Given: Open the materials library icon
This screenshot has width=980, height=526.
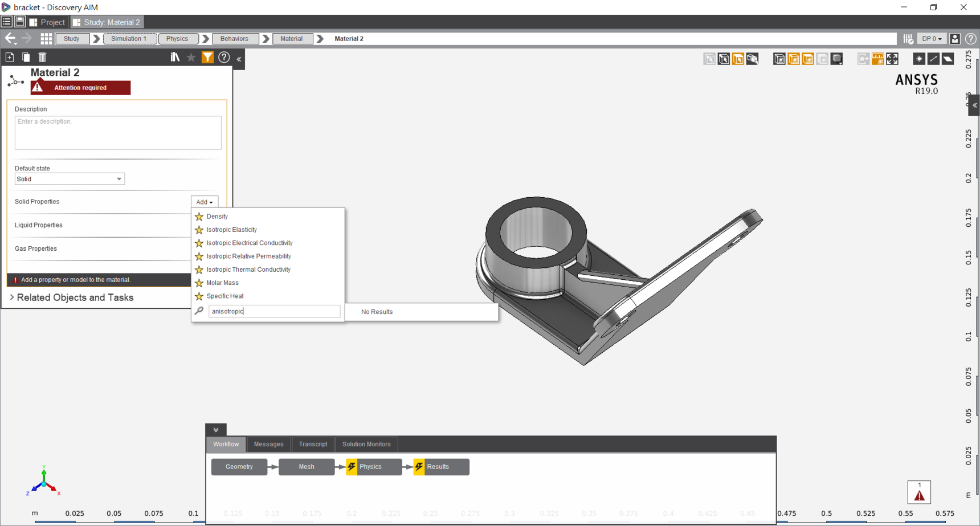Looking at the screenshot, I should click(x=175, y=57).
